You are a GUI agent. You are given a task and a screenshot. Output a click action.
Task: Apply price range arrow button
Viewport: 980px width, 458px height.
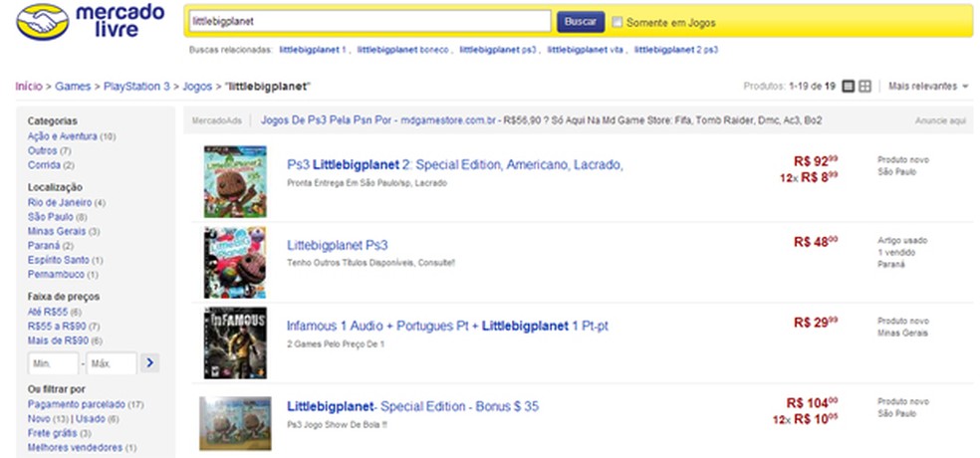(x=150, y=363)
